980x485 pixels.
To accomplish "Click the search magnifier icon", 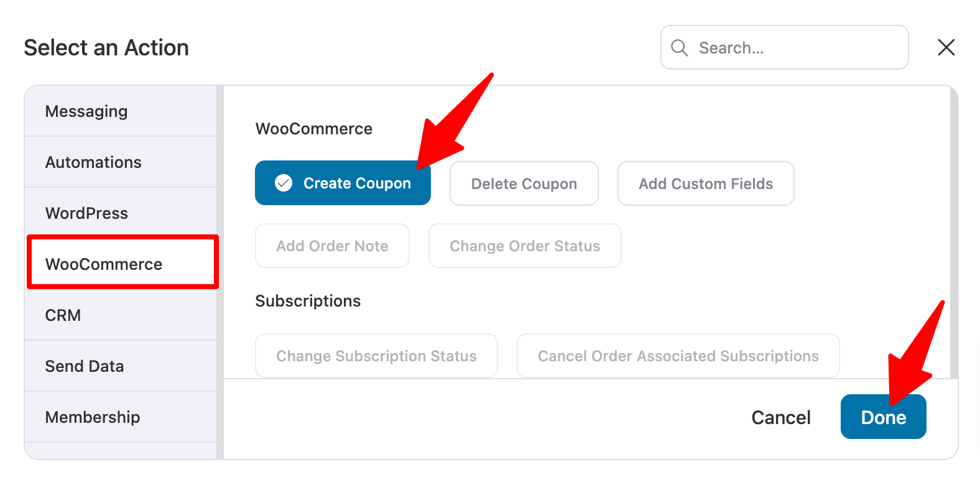I will [680, 47].
